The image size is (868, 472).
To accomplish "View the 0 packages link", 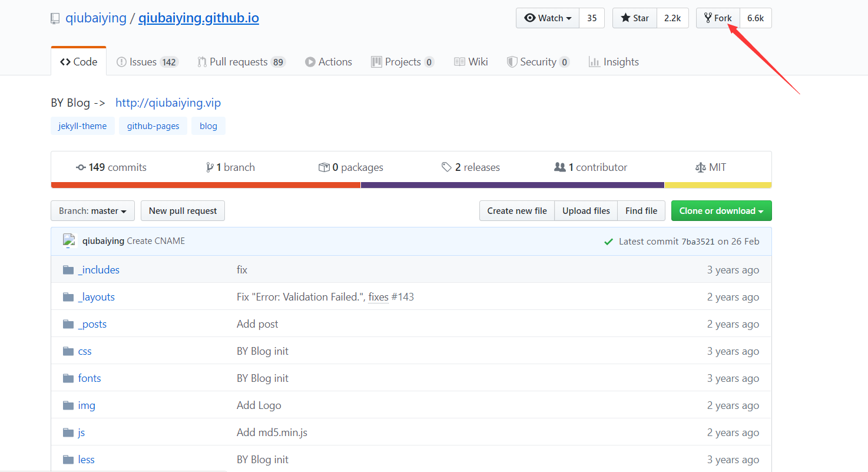I will 351,167.
